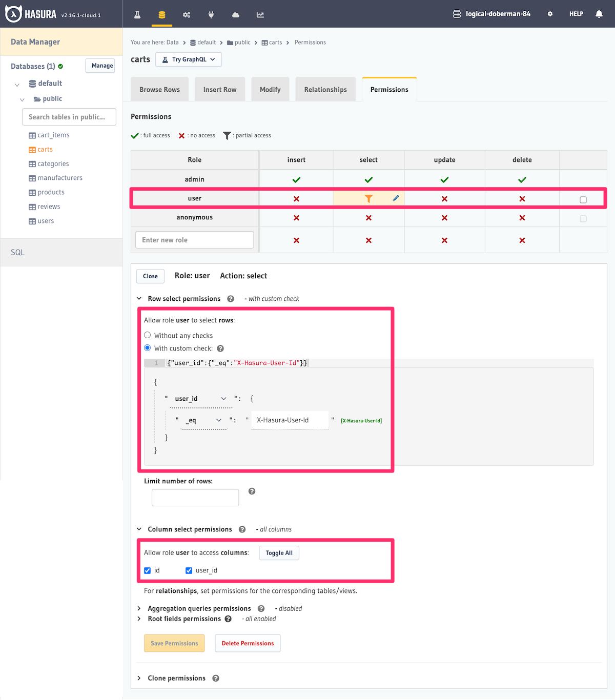This screenshot has height=700, width=615.
Task: Select 'Without any checks' radio option
Action: pos(148,335)
